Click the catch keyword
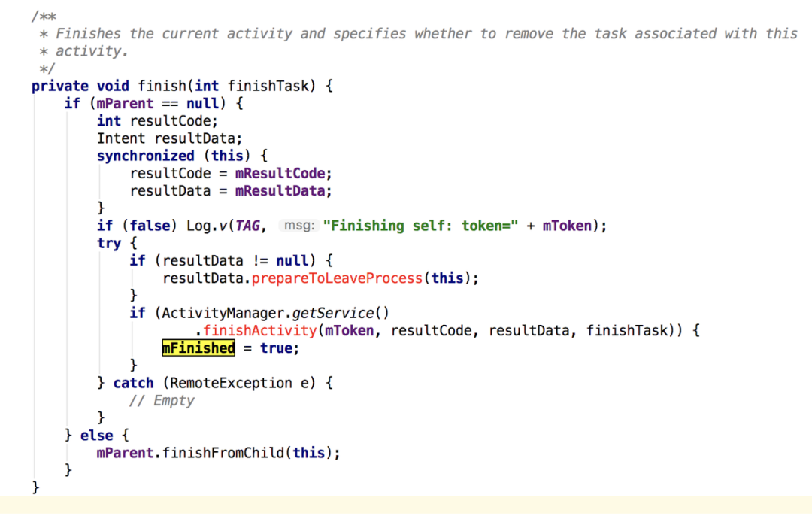Image resolution: width=812 pixels, height=516 pixels. (134, 384)
